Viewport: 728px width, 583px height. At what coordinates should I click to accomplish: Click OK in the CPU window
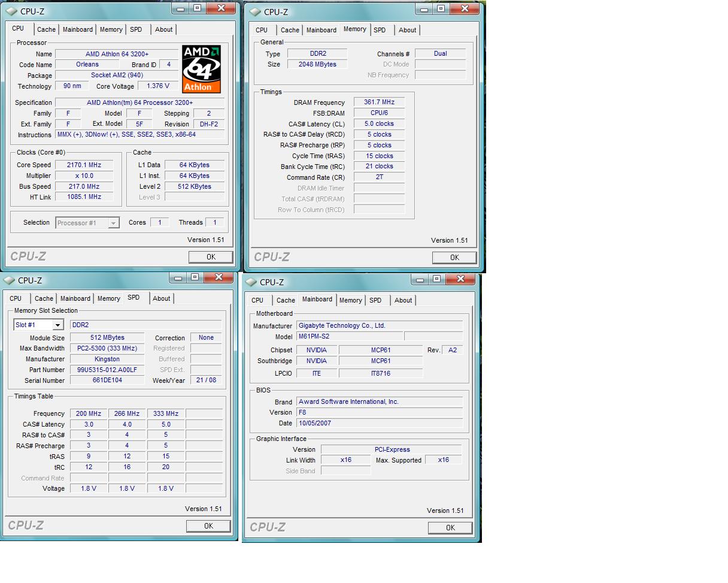click(211, 256)
